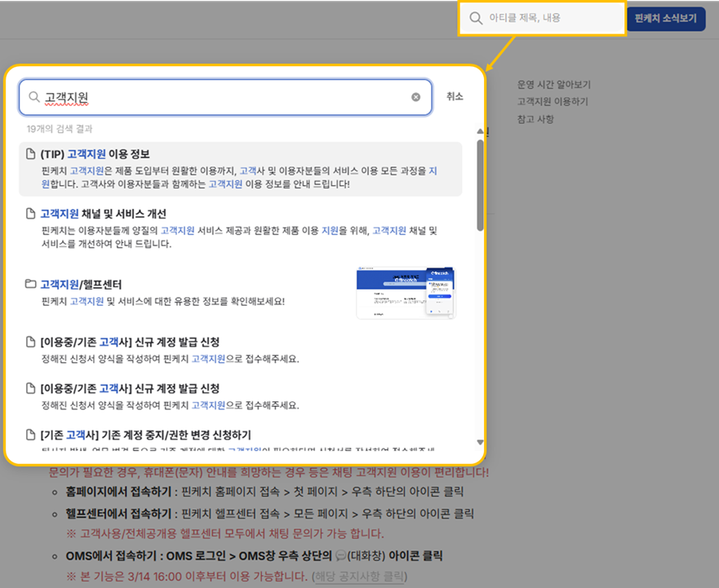
Task: Click the '본 기능은 3/14 16:00 이후부터' note
Action: coord(187,576)
